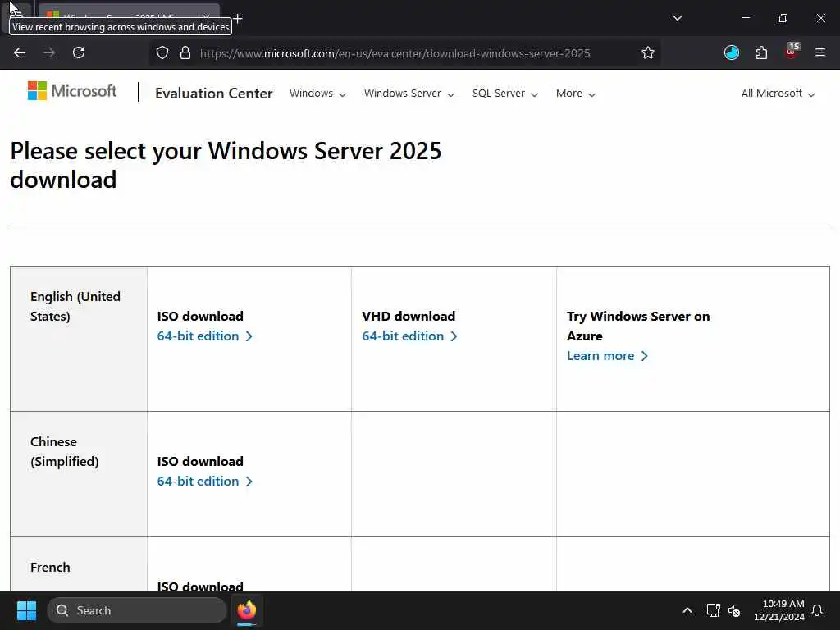View site security padlock information
840x630 pixels.
(185, 52)
